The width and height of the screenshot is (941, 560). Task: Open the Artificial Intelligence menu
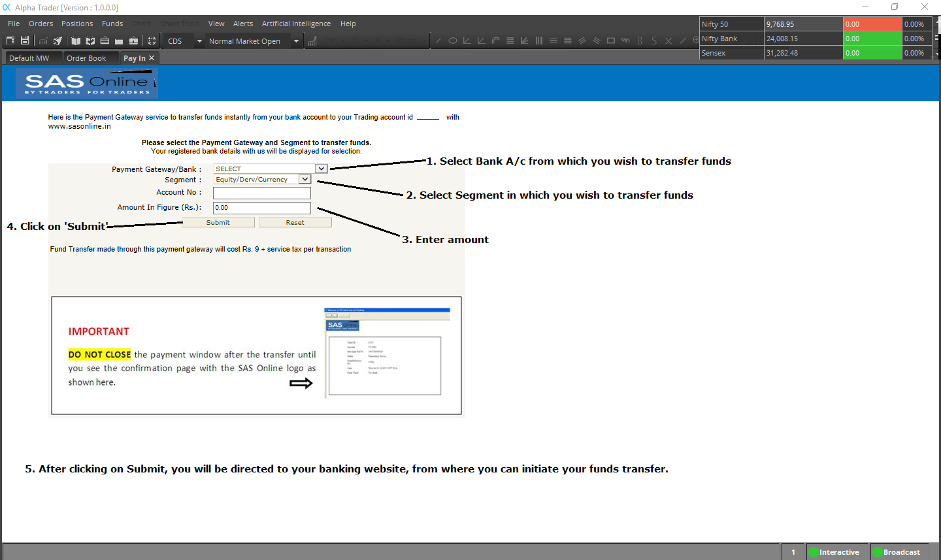pos(296,24)
